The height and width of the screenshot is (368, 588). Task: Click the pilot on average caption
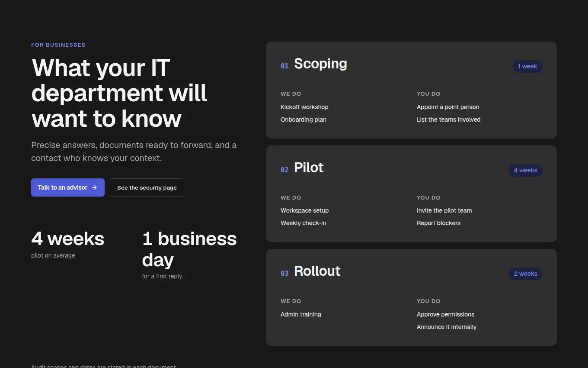click(53, 255)
